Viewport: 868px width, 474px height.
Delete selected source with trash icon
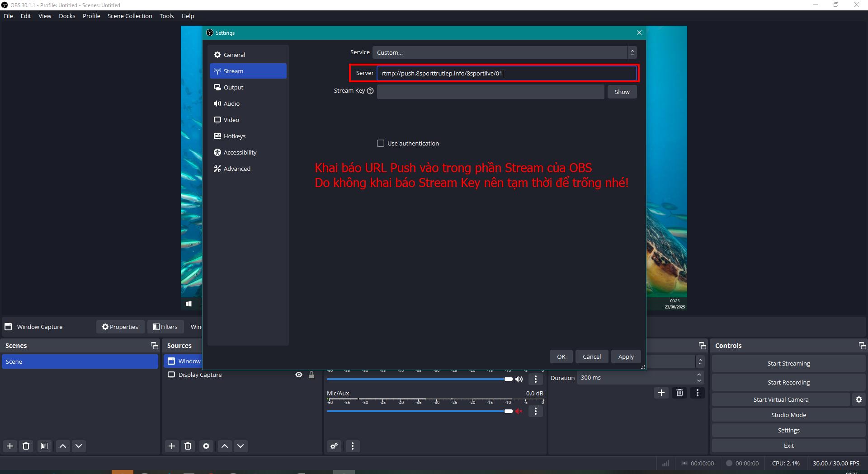pos(188,446)
